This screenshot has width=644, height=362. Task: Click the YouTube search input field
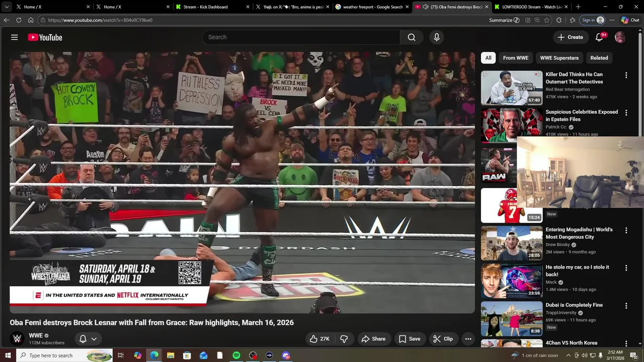[302, 37]
